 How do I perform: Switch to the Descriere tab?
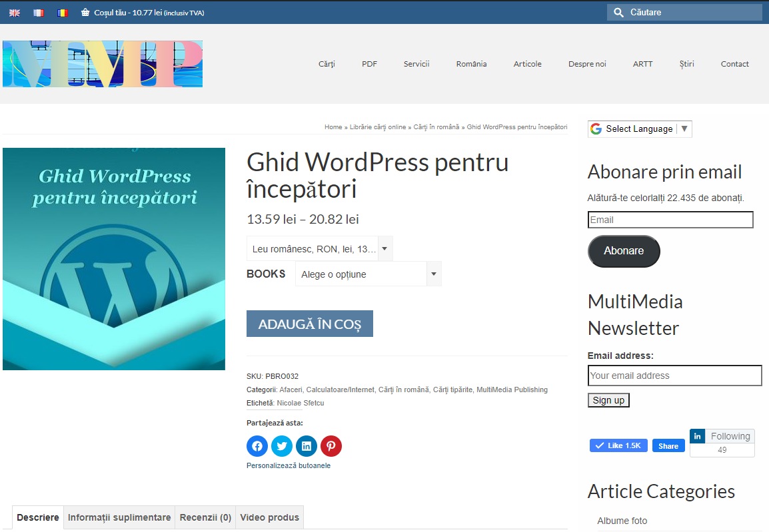click(x=38, y=517)
